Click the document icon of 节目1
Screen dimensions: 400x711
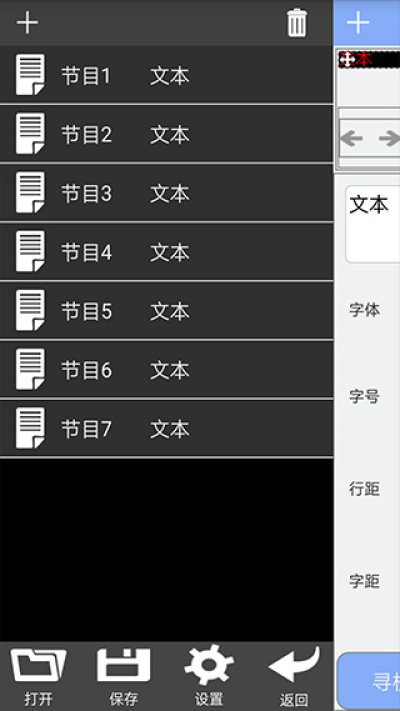(x=30, y=75)
